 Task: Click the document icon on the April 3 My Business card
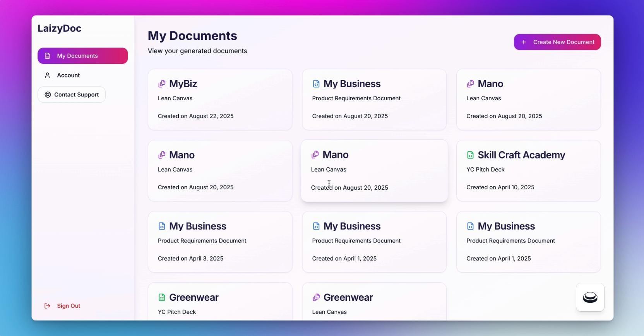162,226
